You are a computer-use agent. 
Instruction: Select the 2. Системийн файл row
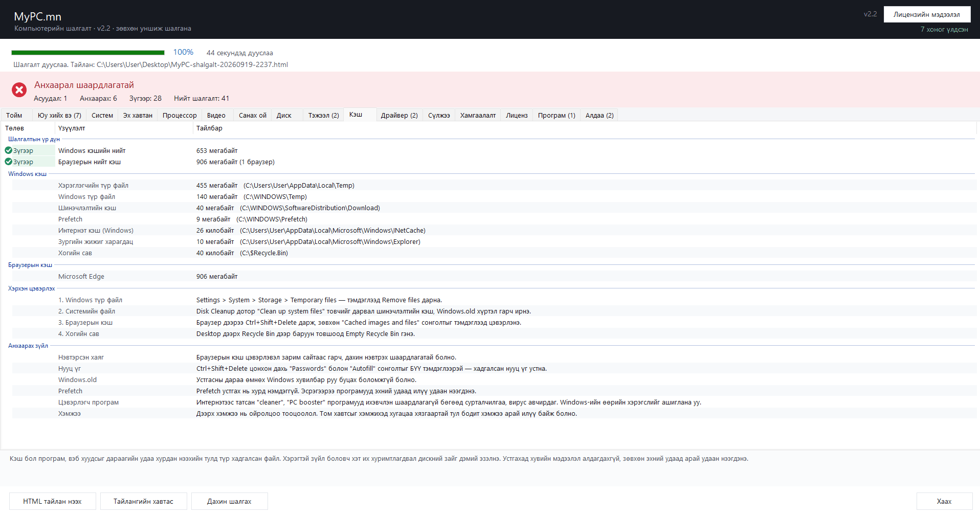point(494,311)
